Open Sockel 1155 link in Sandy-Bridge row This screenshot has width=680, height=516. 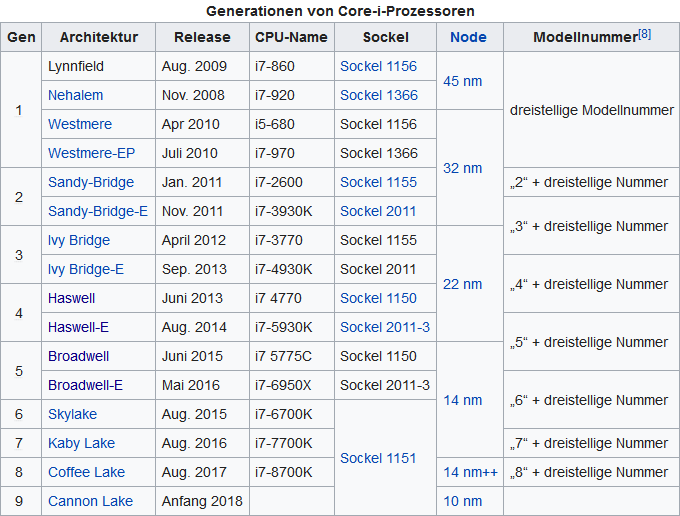click(x=378, y=182)
